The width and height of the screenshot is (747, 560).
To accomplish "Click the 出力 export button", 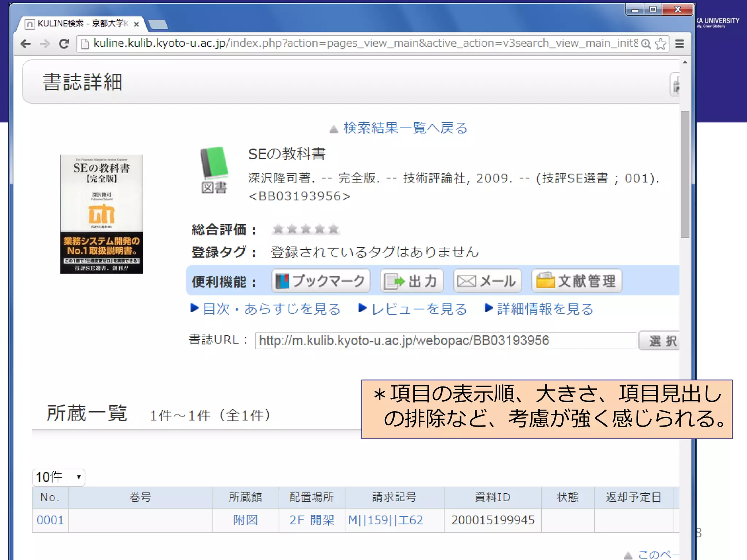I will coord(411,281).
